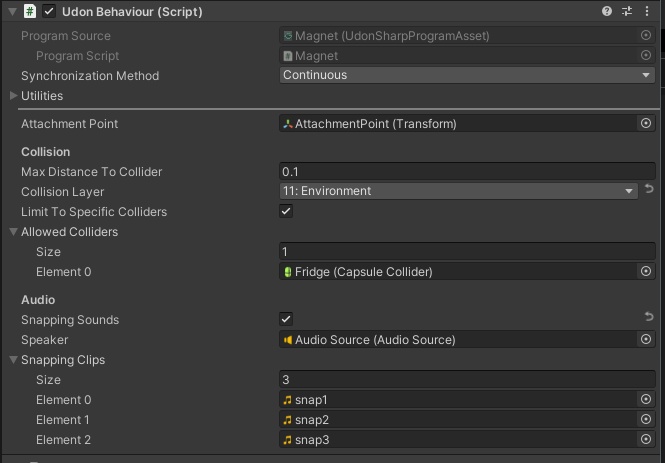Click the Max Distance To Collider label
The height and width of the screenshot is (463, 665).
[x=92, y=172]
